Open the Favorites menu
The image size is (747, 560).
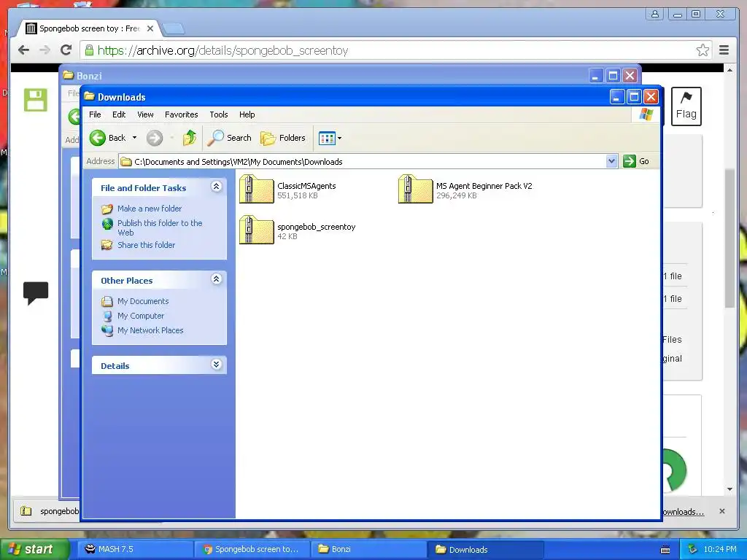click(x=181, y=114)
